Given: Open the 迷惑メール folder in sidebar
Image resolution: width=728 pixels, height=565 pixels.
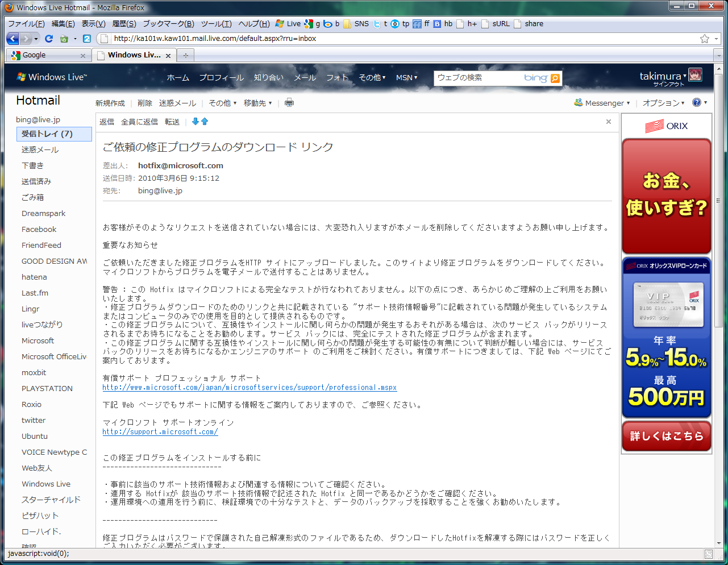Looking at the screenshot, I should (x=40, y=149).
